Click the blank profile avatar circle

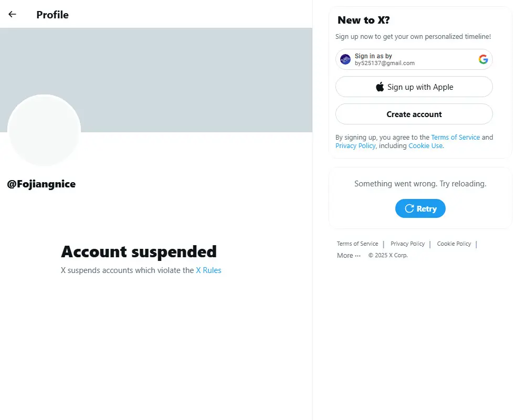[44, 130]
